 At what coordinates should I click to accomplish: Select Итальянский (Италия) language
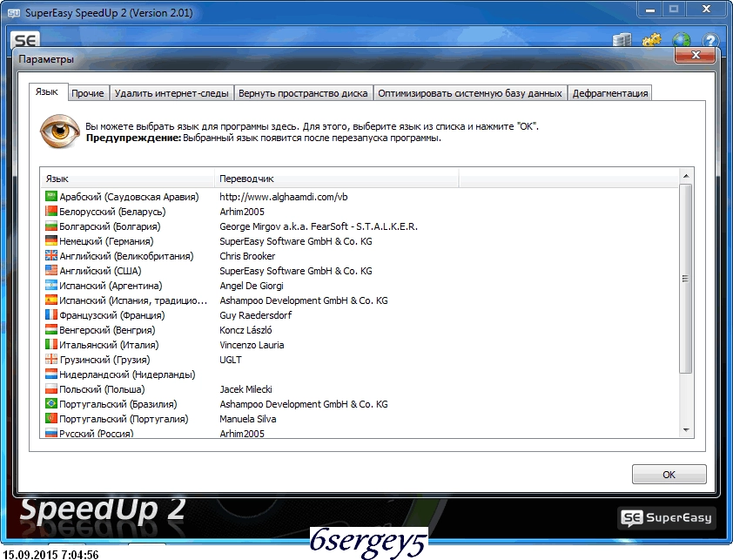point(109,345)
